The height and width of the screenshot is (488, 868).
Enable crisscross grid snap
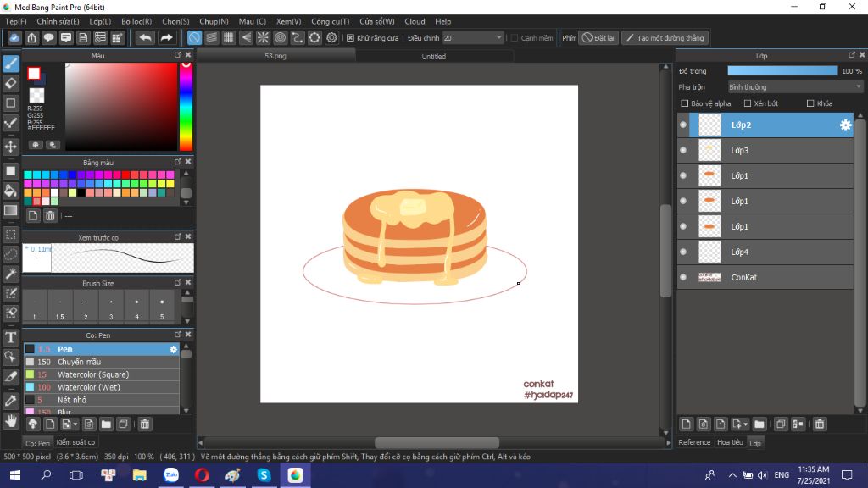click(x=229, y=37)
